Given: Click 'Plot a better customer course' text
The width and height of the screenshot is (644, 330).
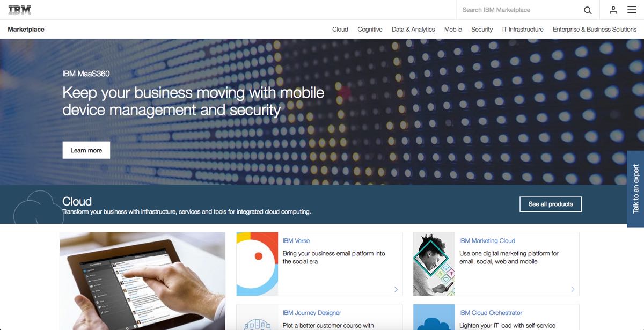Looking at the screenshot, I should point(328,325).
